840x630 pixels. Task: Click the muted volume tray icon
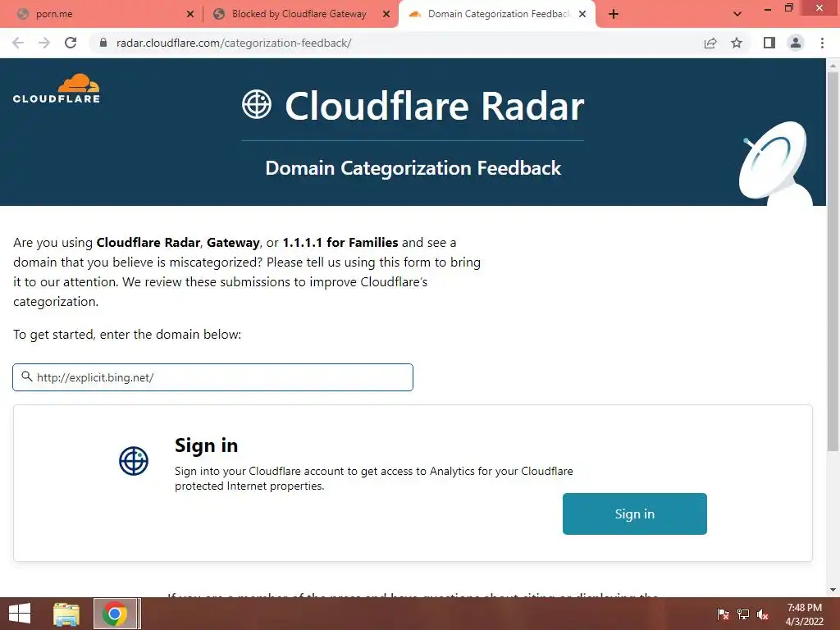click(x=763, y=614)
